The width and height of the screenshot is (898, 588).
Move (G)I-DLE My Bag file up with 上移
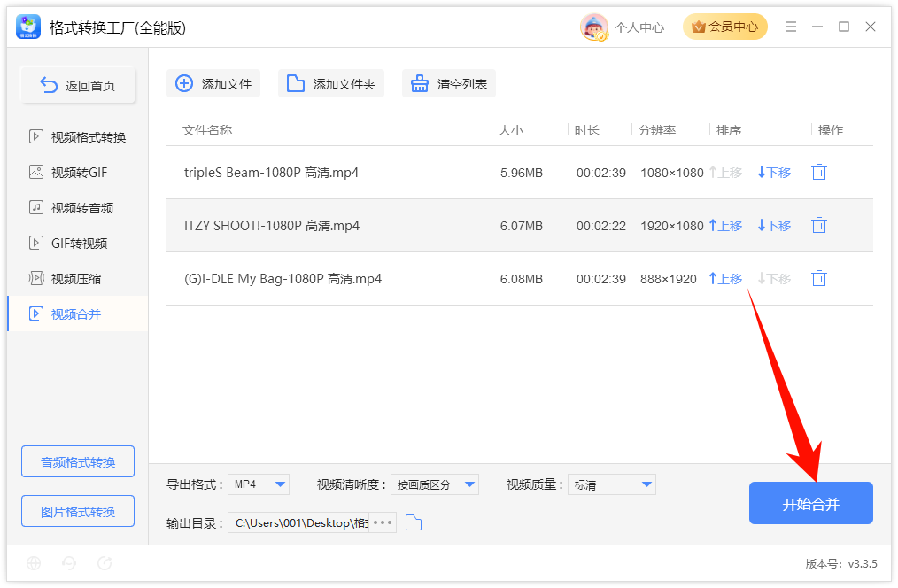[x=725, y=280]
